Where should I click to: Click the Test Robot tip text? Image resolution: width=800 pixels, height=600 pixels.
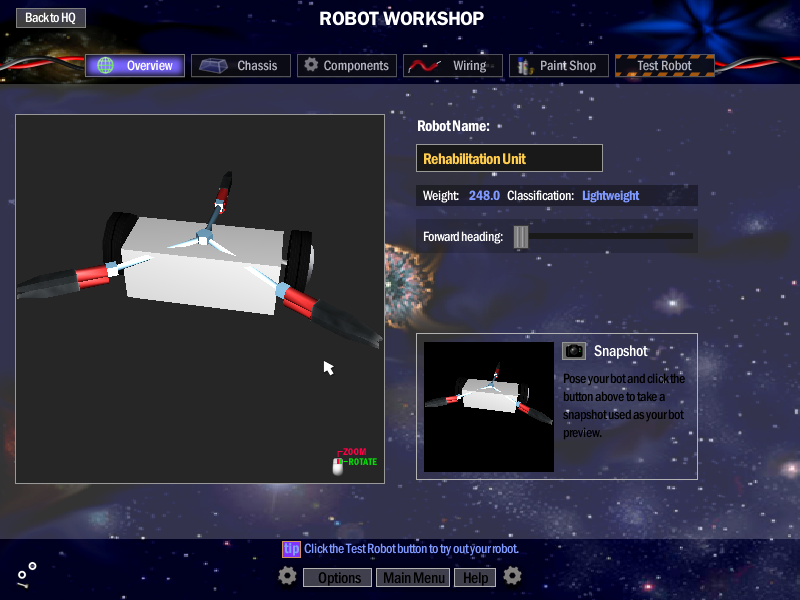(x=411, y=549)
